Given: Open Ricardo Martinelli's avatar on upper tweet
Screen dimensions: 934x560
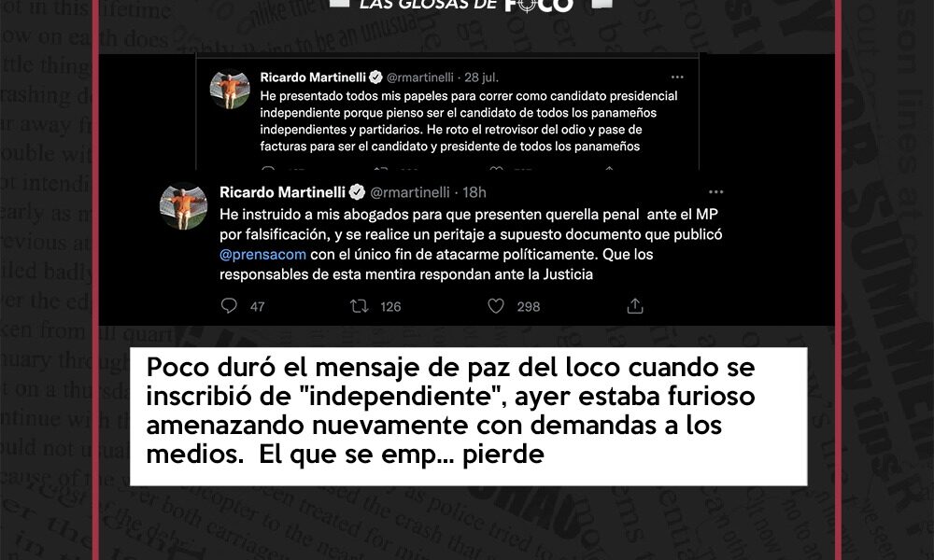Looking at the screenshot, I should (x=230, y=90).
